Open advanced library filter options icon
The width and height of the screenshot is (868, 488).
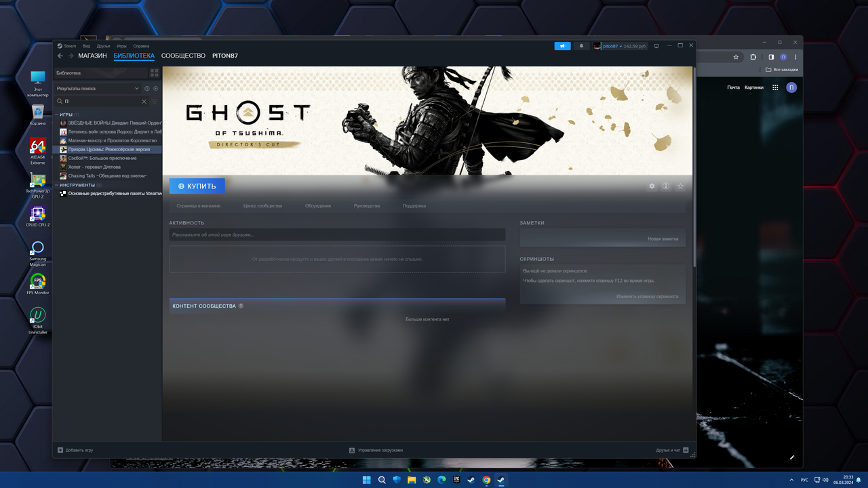155,102
